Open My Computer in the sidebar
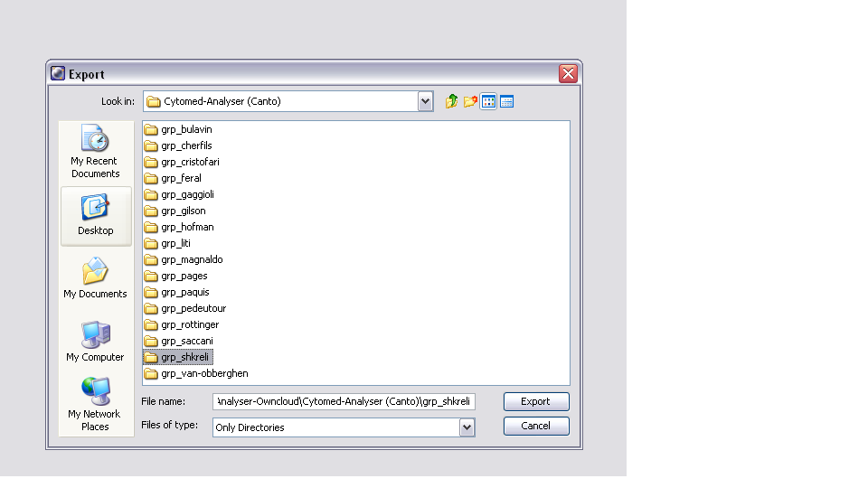This screenshot has height=488, width=868. tap(95, 342)
